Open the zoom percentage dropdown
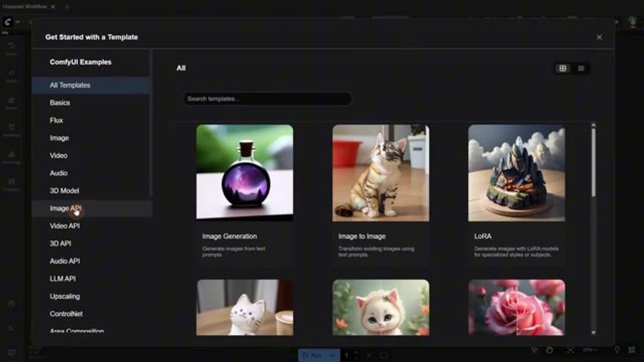This screenshot has height=362, width=644. pos(590,350)
